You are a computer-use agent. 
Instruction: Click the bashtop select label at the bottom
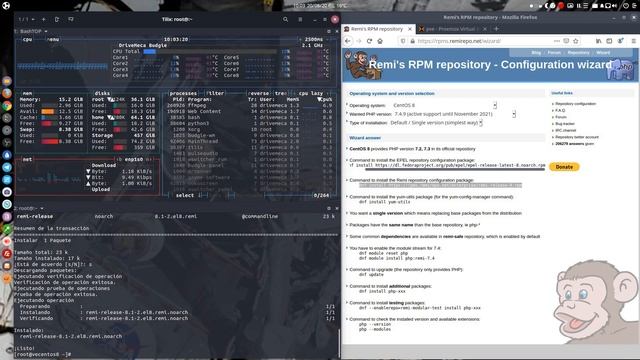[x=185, y=195]
